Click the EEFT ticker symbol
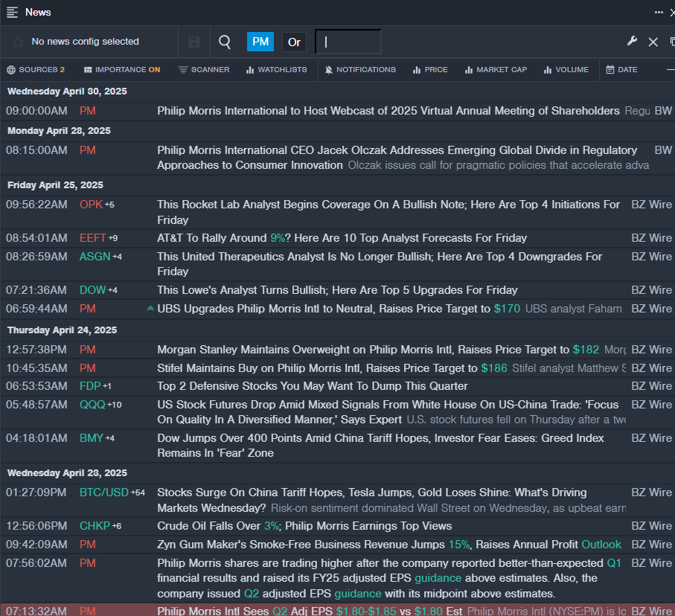The width and height of the screenshot is (675, 616). 92,238
